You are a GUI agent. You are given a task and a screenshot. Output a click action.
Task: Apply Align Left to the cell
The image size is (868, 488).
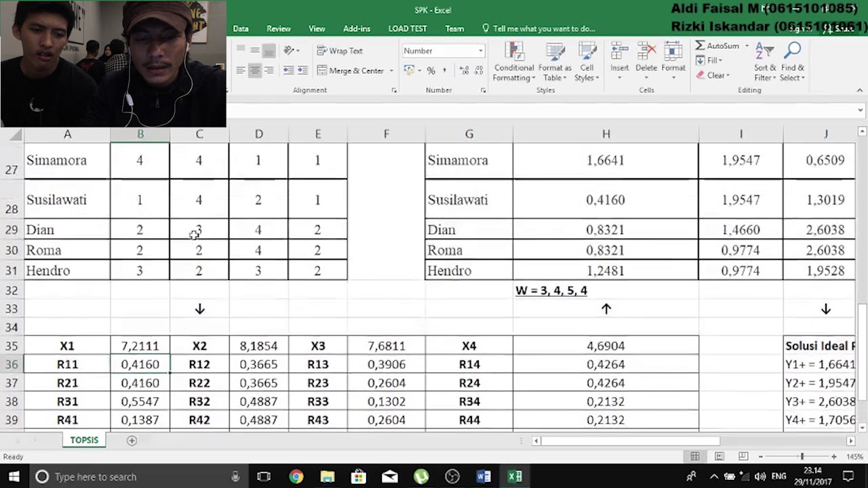click(x=241, y=70)
